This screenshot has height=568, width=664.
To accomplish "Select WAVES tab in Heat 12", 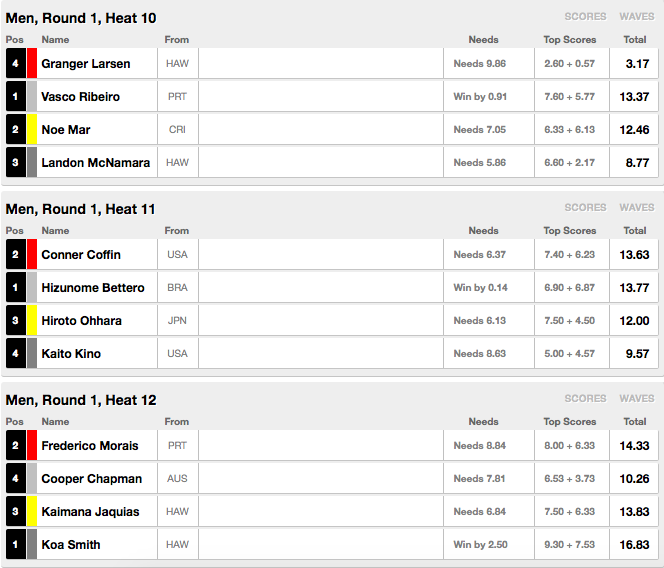I will (636, 399).
